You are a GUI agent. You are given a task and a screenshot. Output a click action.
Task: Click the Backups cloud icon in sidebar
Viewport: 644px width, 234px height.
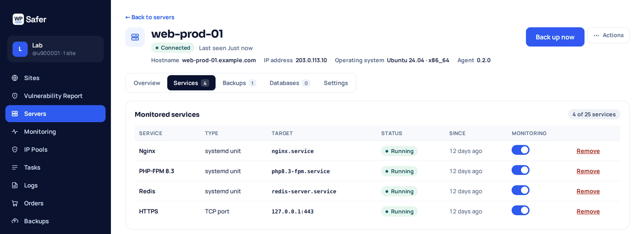[15, 221]
